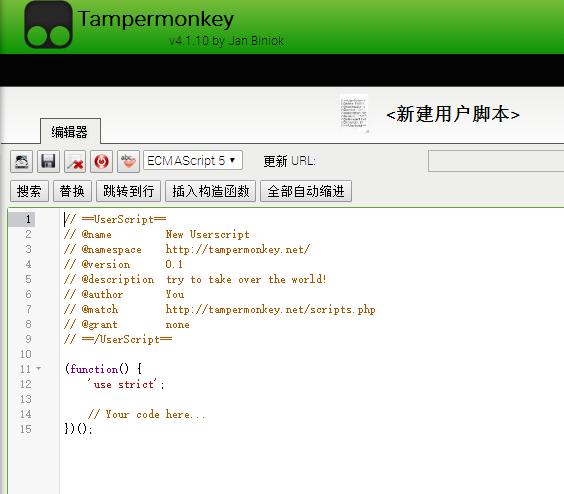Click the Tampermonkey logo icon
Image resolution: width=564 pixels, height=494 pixels.
[x=48, y=24]
